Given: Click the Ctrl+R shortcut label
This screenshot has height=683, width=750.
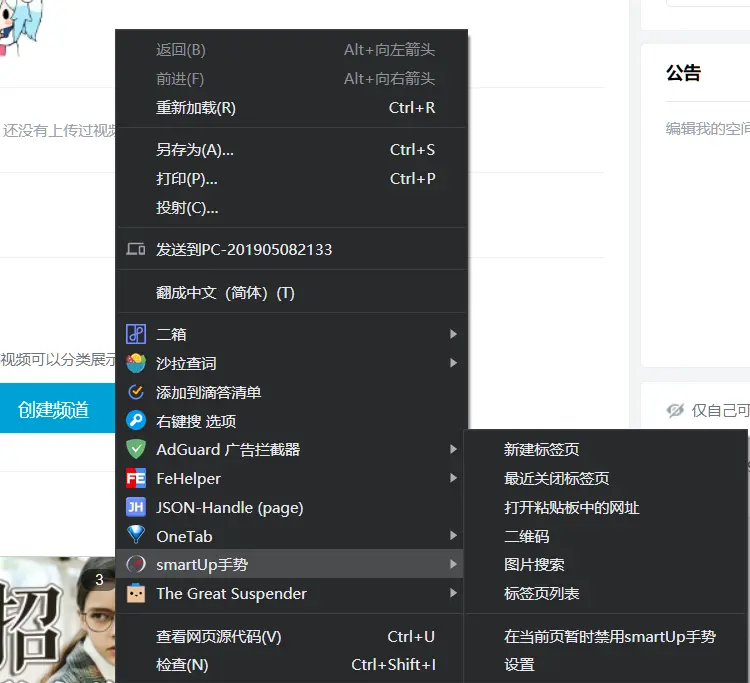Looking at the screenshot, I should point(412,108).
